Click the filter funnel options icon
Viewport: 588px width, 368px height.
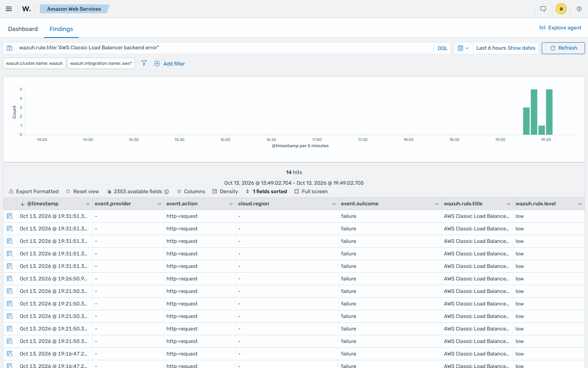(x=144, y=63)
